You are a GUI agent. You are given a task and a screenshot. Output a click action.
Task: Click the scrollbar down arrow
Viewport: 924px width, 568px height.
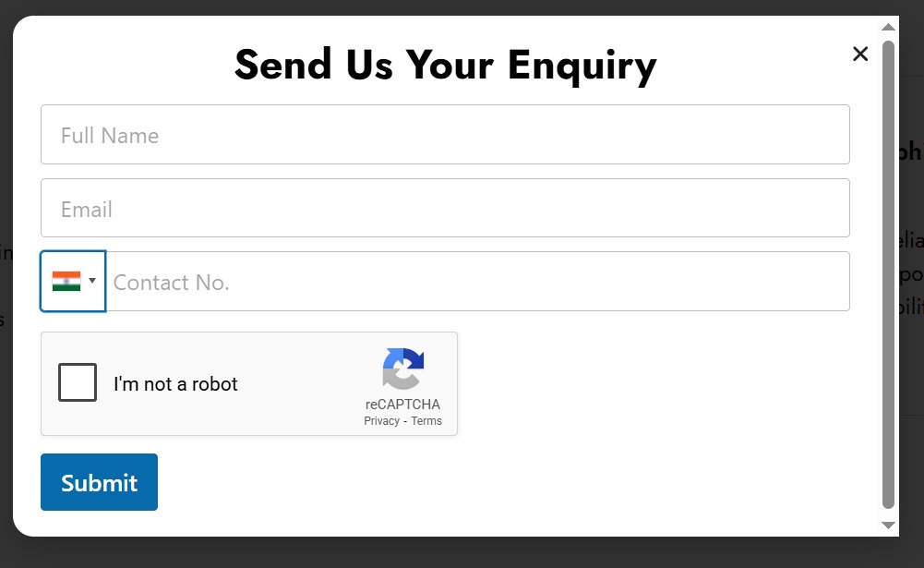[x=889, y=525]
